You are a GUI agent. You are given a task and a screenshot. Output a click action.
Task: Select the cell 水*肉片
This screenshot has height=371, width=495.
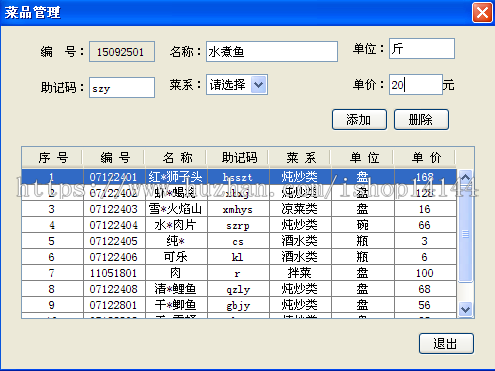176,225
